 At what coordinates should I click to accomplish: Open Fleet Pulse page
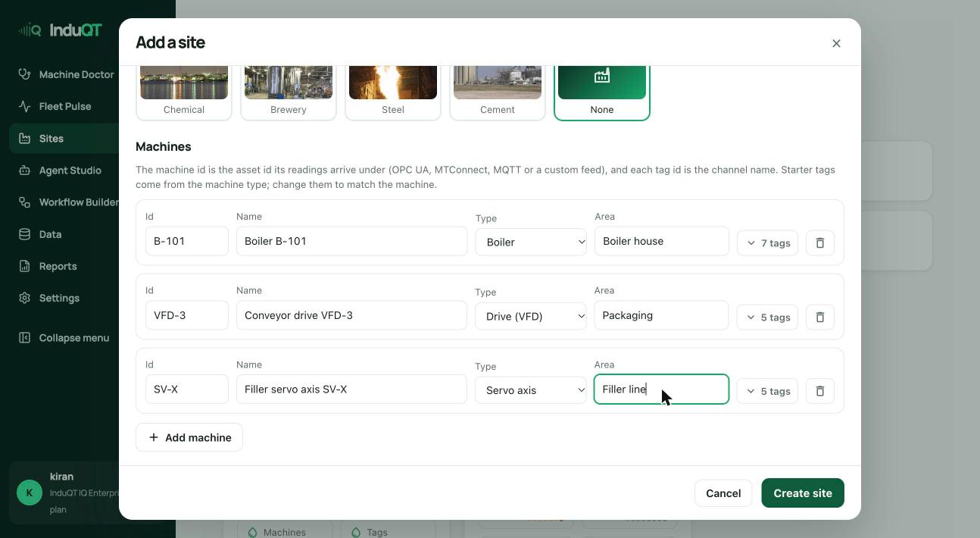pos(67,106)
